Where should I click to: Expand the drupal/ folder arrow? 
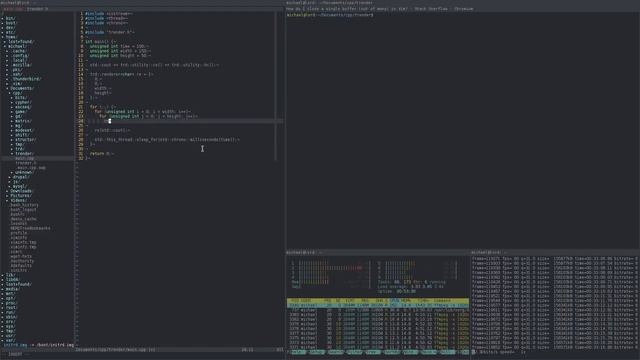tap(10, 177)
